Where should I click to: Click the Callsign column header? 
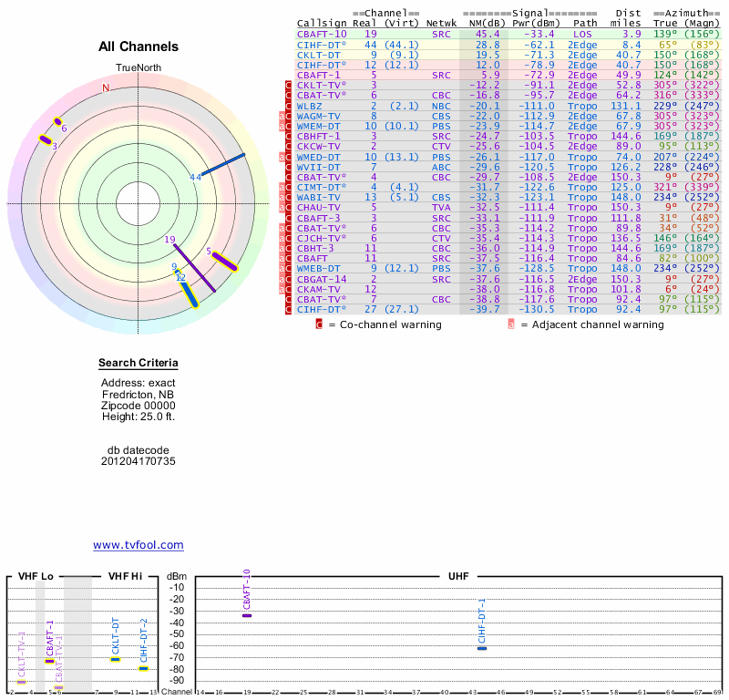pos(323,23)
